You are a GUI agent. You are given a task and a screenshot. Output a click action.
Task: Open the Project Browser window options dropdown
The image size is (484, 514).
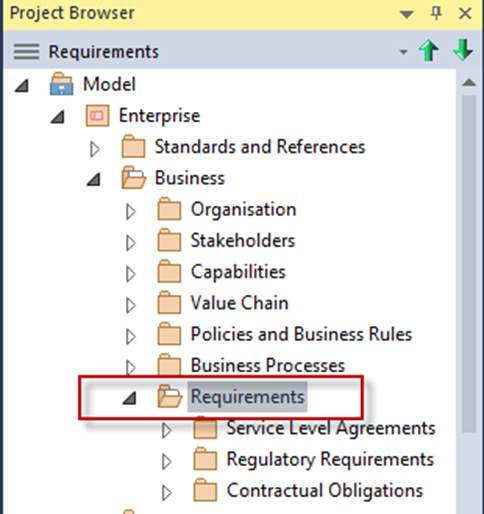click(407, 14)
